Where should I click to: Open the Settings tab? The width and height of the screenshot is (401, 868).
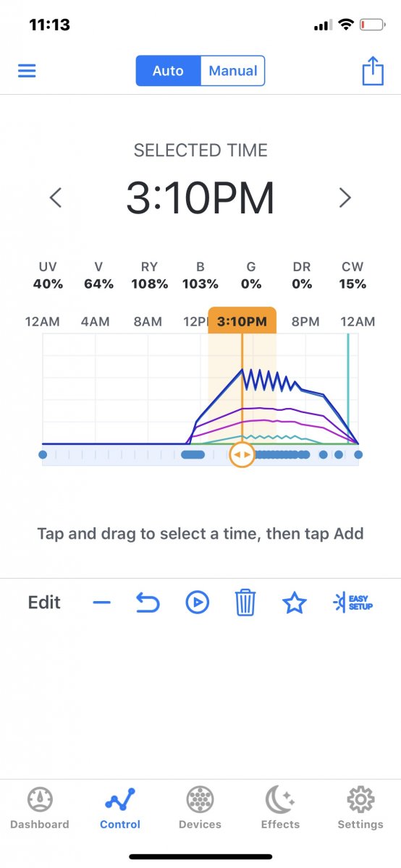tap(360, 808)
